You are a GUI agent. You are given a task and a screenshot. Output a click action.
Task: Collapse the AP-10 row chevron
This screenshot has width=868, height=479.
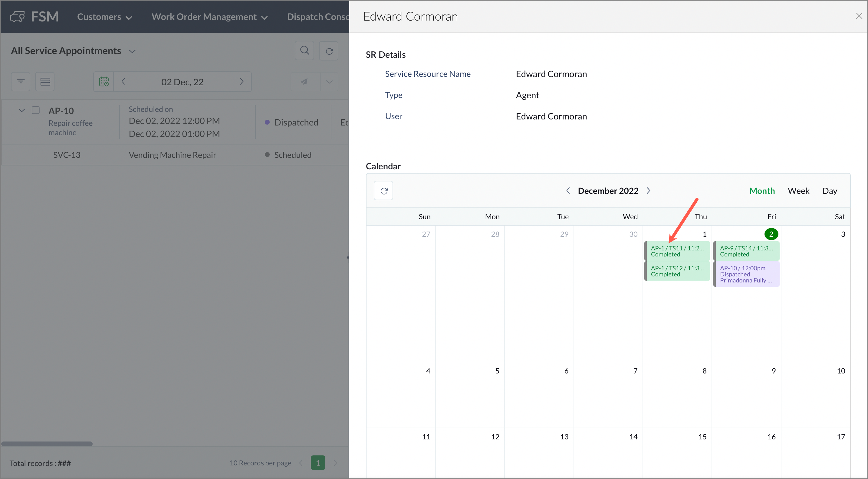[21, 110]
